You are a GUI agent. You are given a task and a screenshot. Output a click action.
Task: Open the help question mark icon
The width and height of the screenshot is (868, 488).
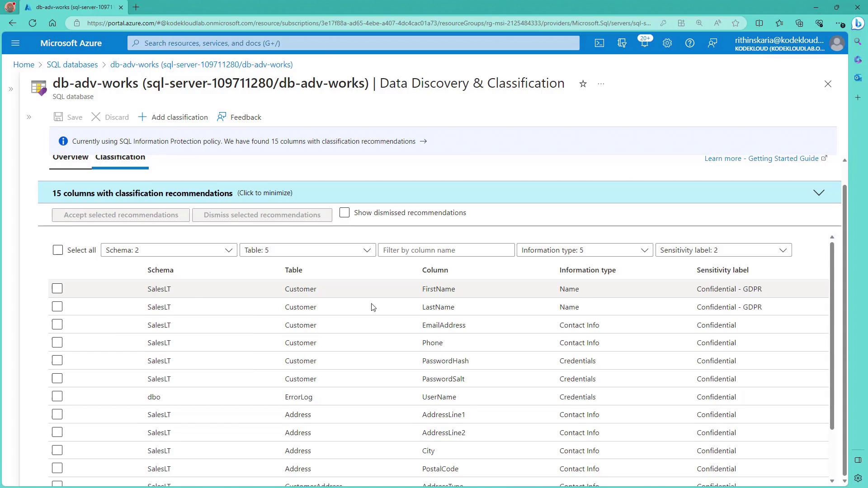690,43
